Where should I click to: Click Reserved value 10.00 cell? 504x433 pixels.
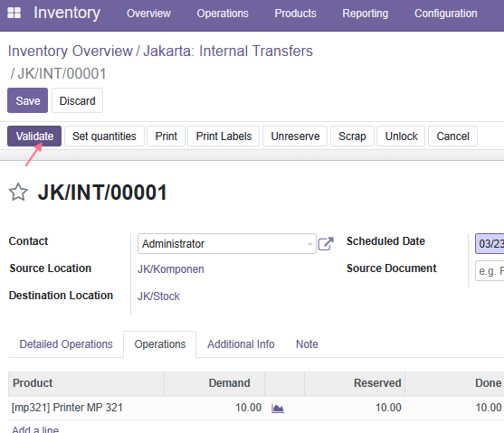pos(355,408)
